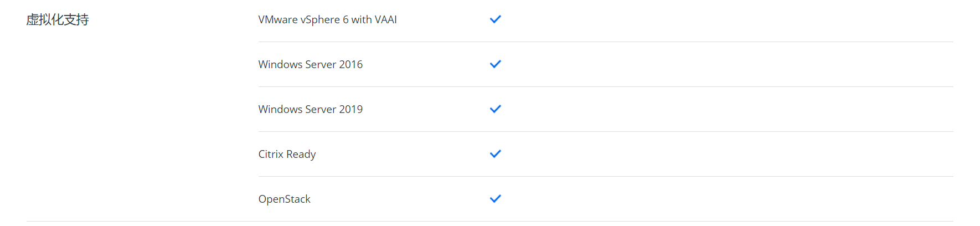Click the OpenStack support checkmark icon
The width and height of the screenshot is (980, 226).
(x=495, y=199)
